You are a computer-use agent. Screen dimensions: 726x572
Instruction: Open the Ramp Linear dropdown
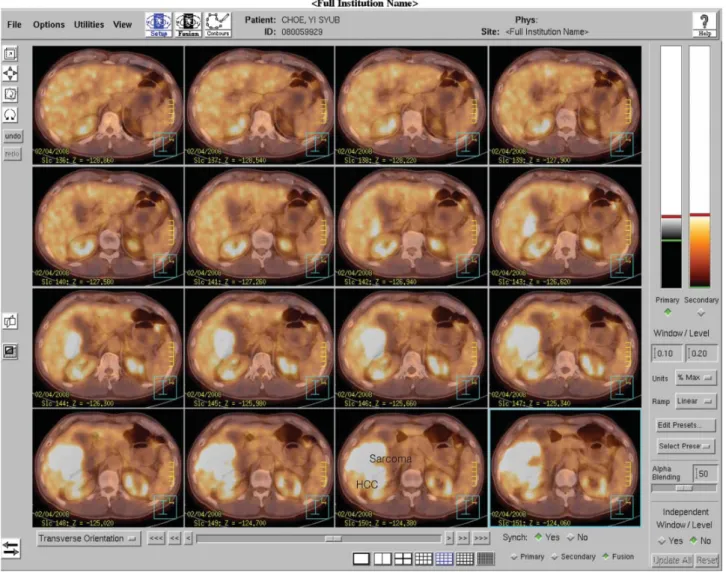(695, 401)
